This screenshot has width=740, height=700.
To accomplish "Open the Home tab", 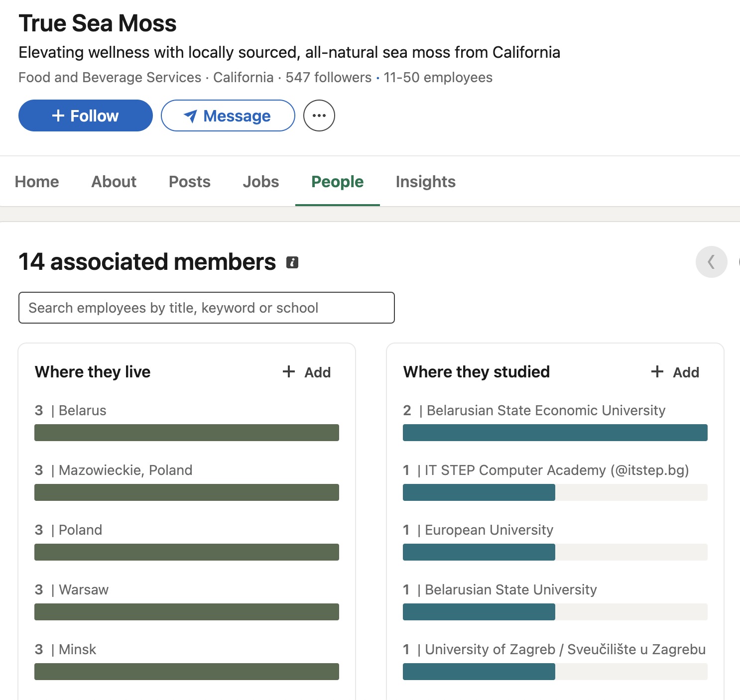I will coord(37,182).
